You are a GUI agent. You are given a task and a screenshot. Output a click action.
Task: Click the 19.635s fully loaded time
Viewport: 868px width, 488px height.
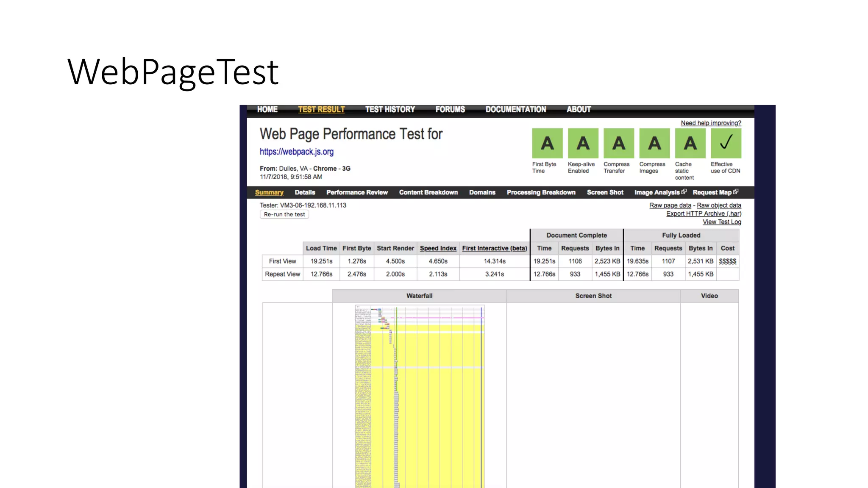[637, 261]
